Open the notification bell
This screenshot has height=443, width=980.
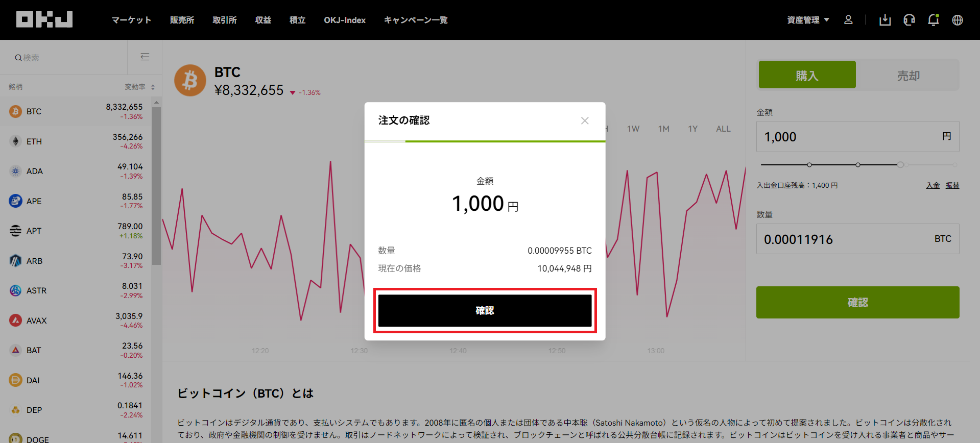[934, 19]
